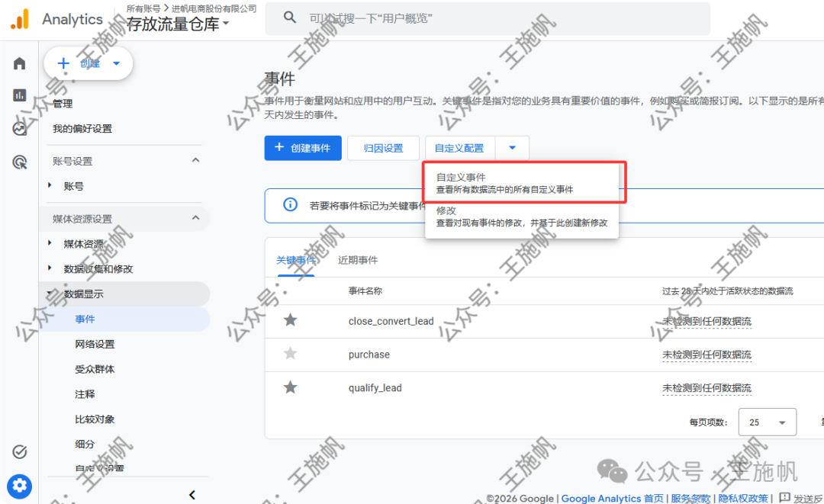Open 网络设置 in sidebar
The image size is (824, 504).
click(x=95, y=345)
